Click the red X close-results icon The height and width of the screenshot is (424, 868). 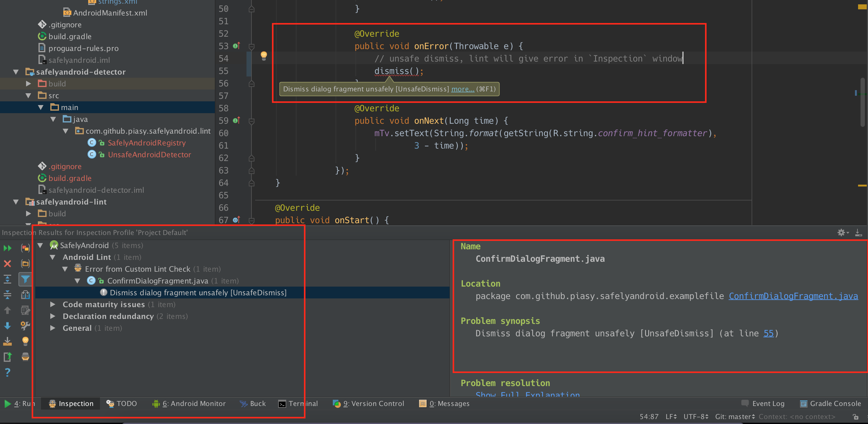pos(7,263)
